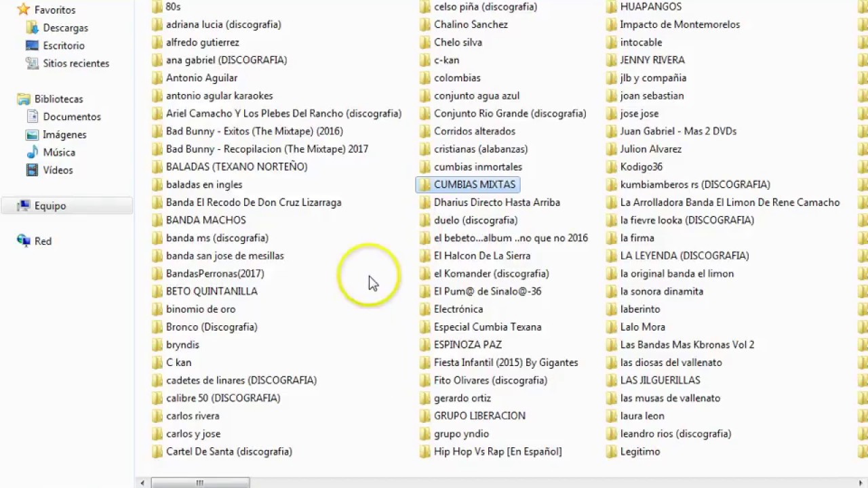Click the Música note icon
The width and height of the screenshot is (868, 488).
[x=32, y=152]
